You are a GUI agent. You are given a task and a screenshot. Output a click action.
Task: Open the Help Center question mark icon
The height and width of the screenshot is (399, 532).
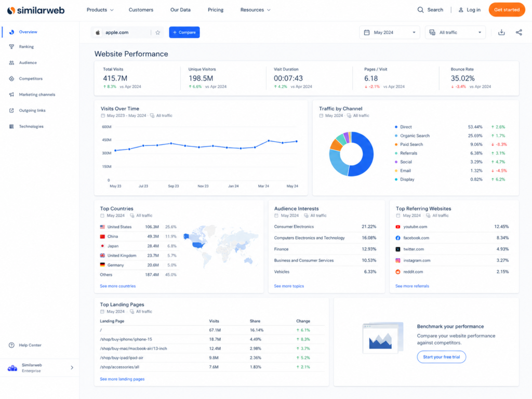tap(11, 345)
